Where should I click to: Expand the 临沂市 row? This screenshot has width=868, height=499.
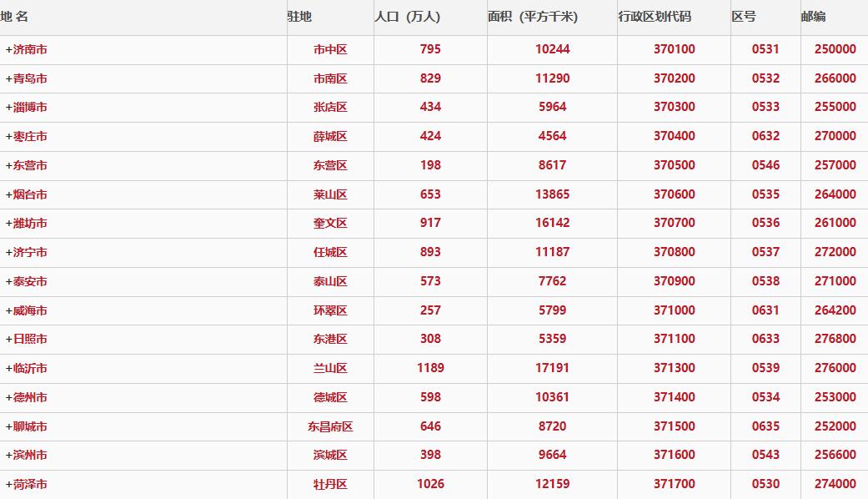(26, 369)
